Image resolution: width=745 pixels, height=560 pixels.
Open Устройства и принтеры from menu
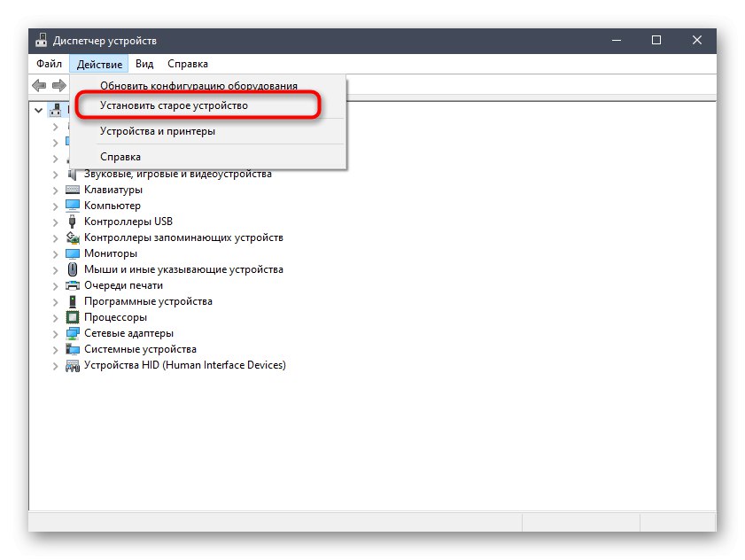click(158, 131)
